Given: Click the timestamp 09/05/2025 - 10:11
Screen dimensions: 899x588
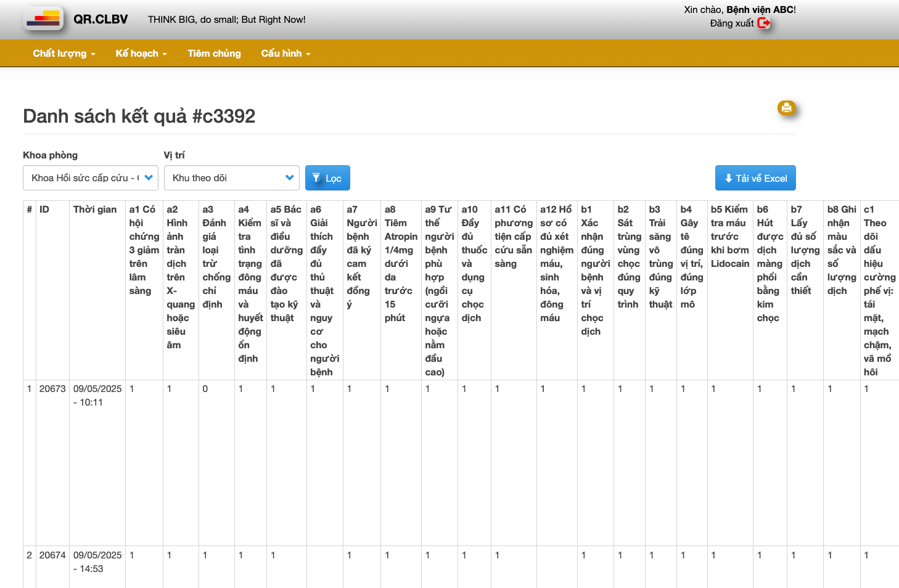Looking at the screenshot, I should click(x=97, y=396).
